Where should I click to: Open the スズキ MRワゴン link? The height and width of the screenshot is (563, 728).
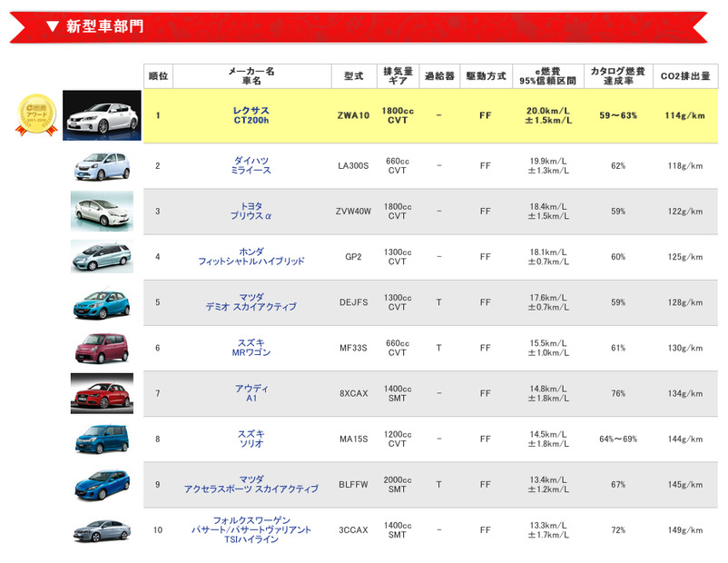[x=251, y=348]
